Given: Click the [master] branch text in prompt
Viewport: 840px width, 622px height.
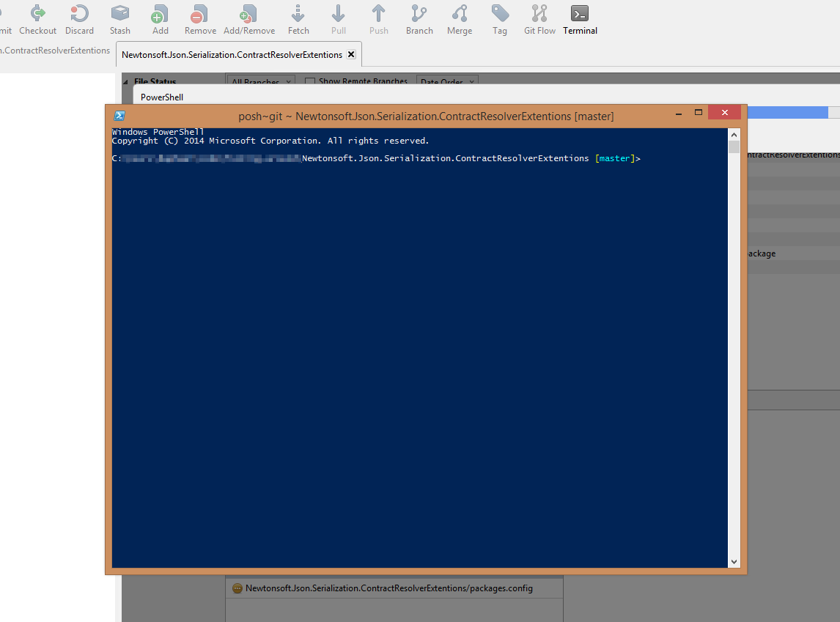Looking at the screenshot, I should 614,158.
